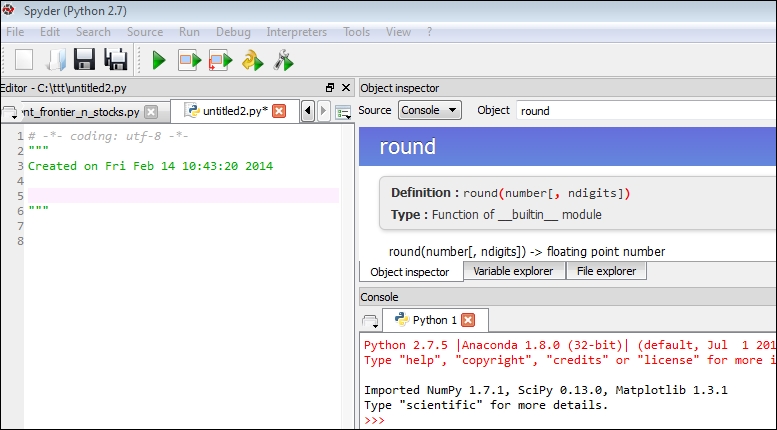Run the script with green play icon
The height and width of the screenshot is (430, 777).
pyautogui.click(x=159, y=60)
